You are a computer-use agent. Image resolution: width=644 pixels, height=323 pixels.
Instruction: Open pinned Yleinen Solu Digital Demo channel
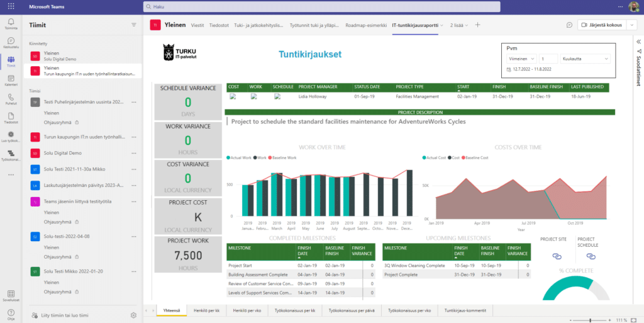(x=82, y=56)
